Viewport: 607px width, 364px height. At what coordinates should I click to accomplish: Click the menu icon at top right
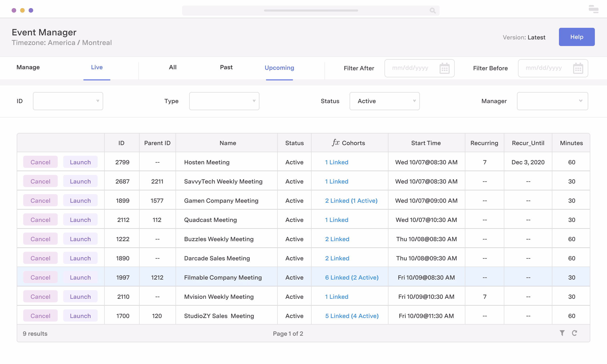(593, 9)
